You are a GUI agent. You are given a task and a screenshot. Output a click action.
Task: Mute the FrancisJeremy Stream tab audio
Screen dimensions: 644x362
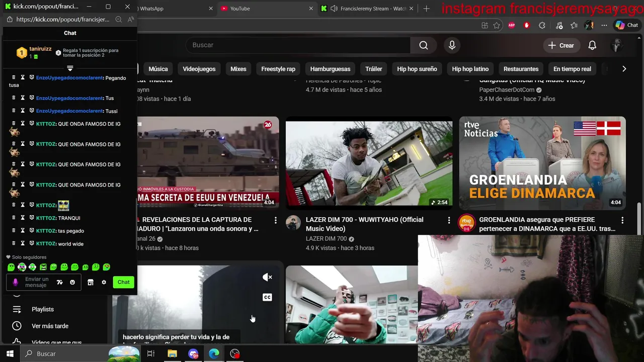(334, 9)
